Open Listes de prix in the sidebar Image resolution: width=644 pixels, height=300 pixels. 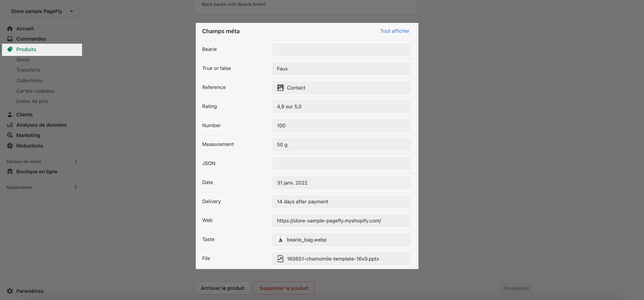[x=32, y=101]
